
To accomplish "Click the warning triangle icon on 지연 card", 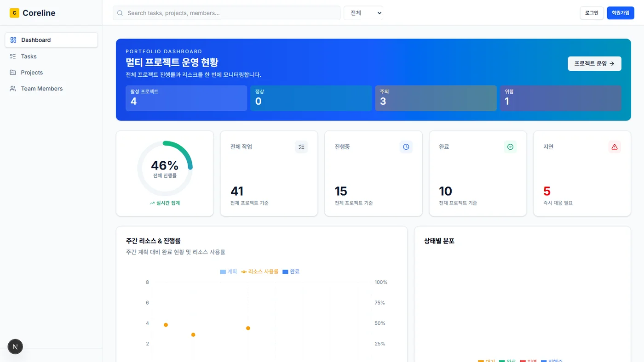I will click(x=615, y=147).
